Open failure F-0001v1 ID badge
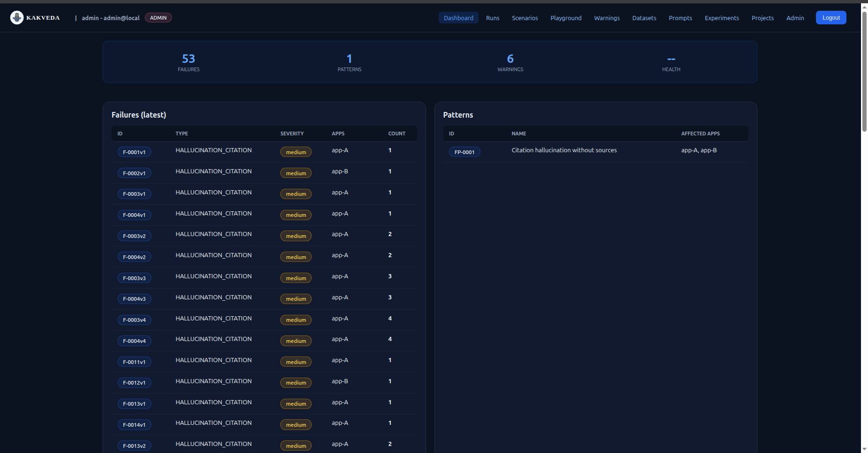Image resolution: width=868 pixels, height=453 pixels. coord(134,152)
